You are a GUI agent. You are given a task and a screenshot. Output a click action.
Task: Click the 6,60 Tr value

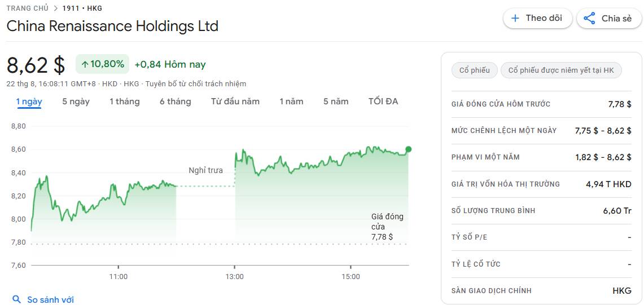[x=617, y=211]
